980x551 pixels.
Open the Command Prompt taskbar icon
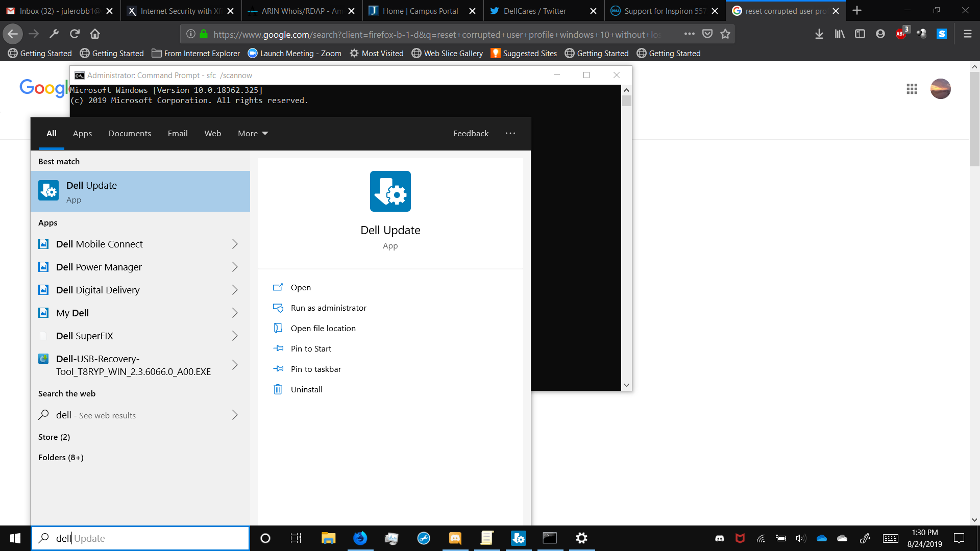(x=550, y=538)
